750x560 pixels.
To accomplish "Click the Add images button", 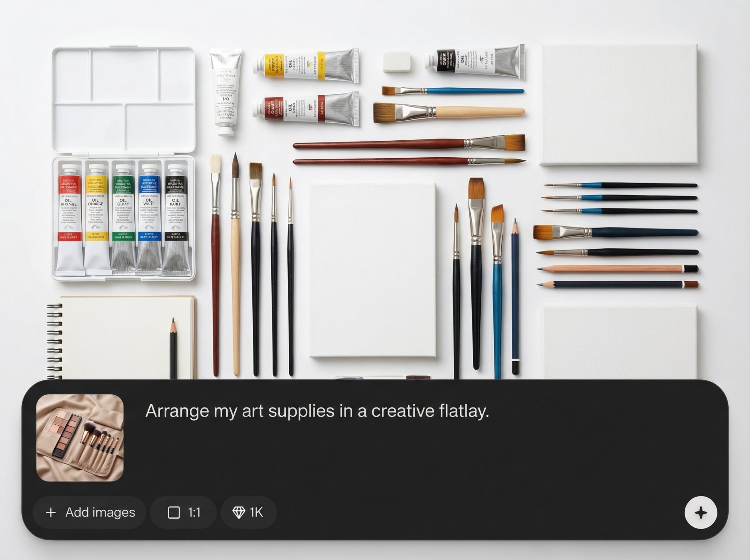I will pyautogui.click(x=90, y=512).
